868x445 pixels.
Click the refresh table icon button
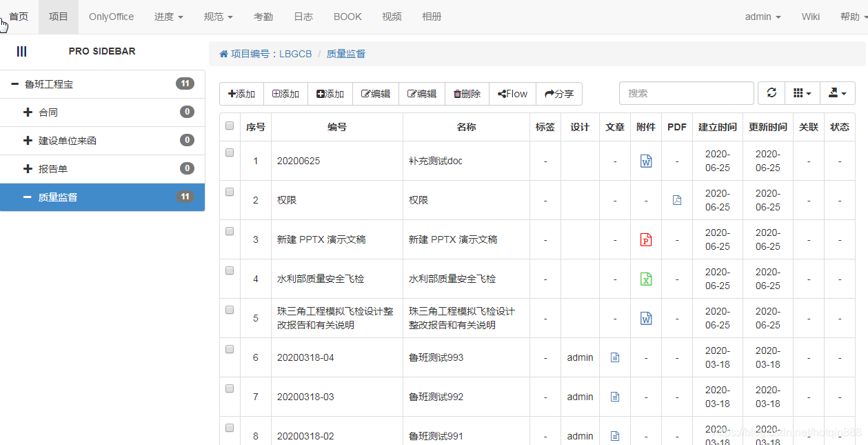click(x=771, y=93)
